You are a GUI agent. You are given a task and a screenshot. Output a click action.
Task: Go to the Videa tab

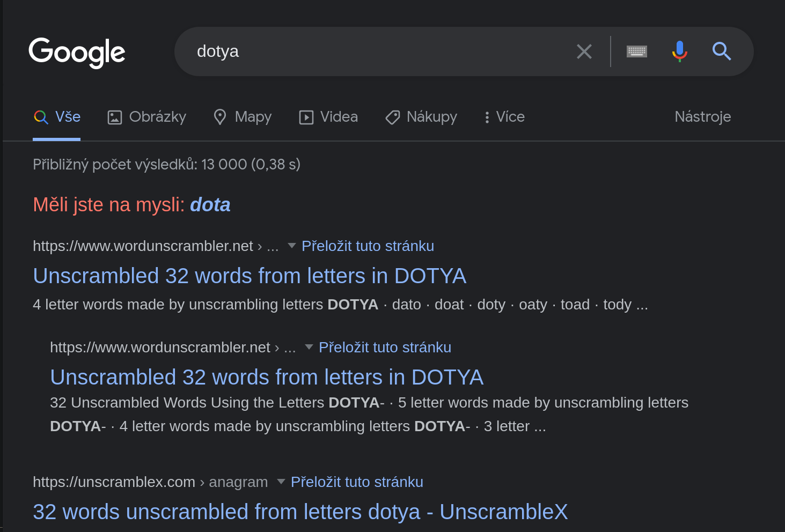click(x=328, y=117)
